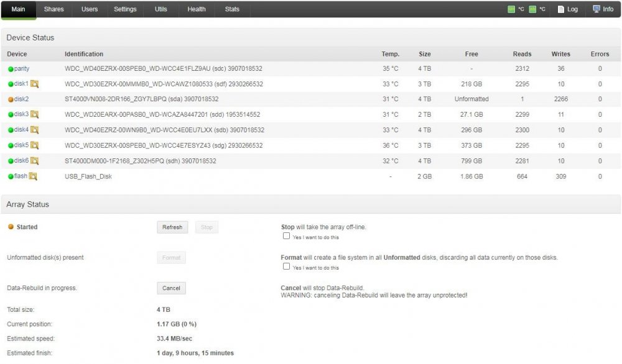Click the Device column header
622x364 pixels.
click(17, 54)
